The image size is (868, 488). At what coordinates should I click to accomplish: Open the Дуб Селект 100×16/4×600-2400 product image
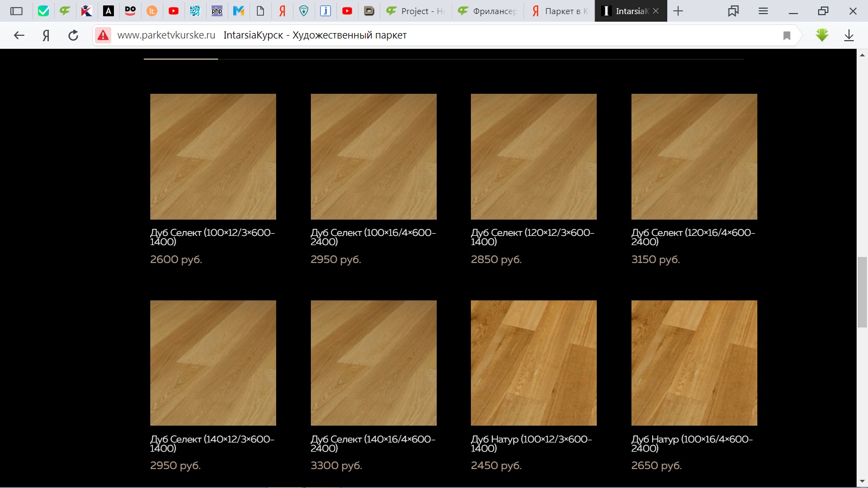click(x=374, y=157)
